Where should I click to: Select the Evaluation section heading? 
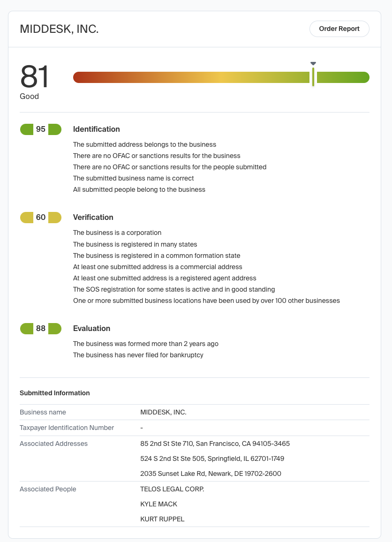pos(91,329)
